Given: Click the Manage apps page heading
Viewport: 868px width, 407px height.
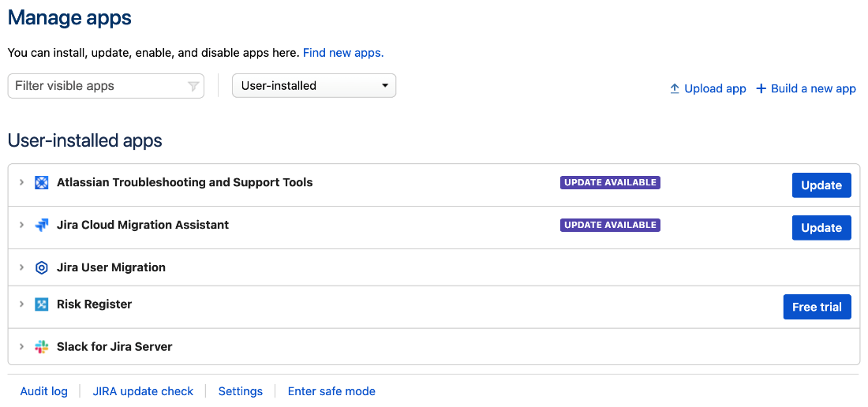Looking at the screenshot, I should pyautogui.click(x=69, y=17).
